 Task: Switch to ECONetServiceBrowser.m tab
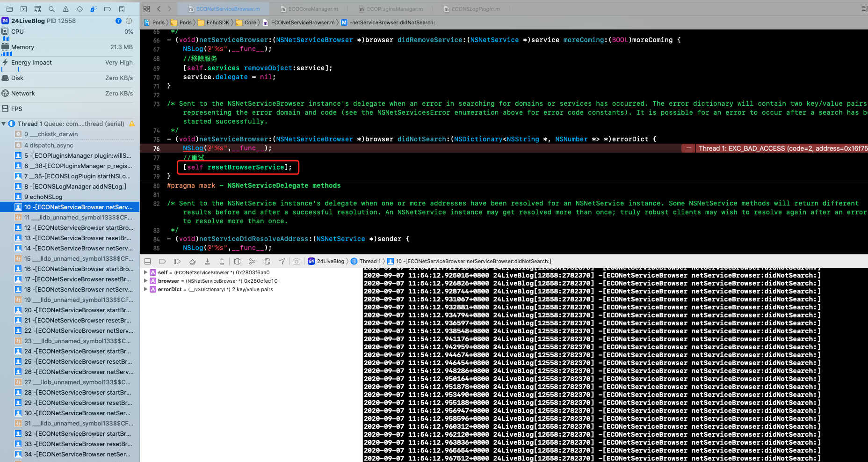point(224,9)
